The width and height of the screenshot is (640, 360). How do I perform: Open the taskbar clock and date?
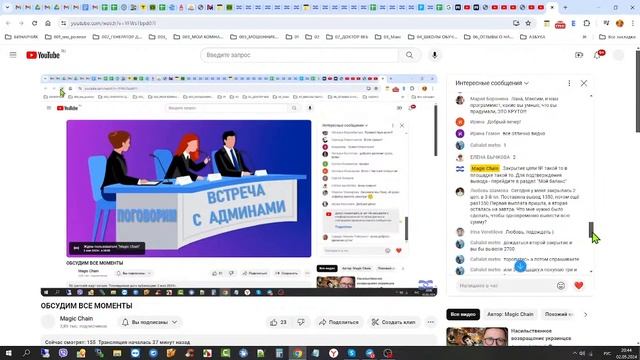625,353
